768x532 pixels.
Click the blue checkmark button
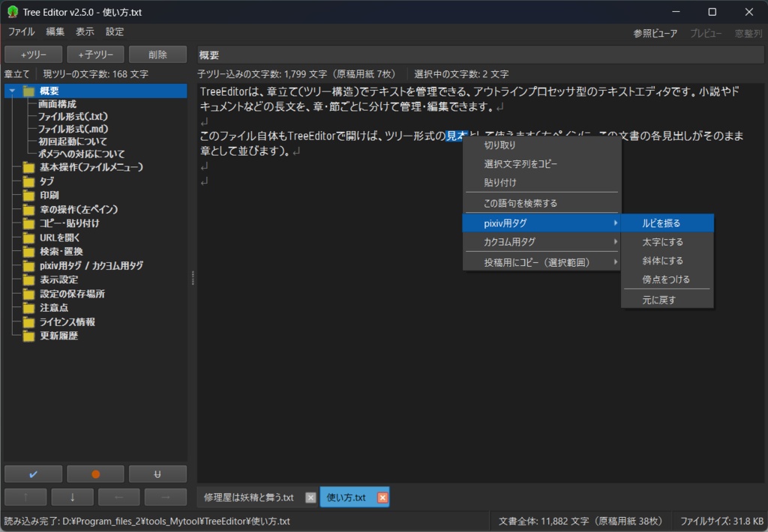pos(33,474)
